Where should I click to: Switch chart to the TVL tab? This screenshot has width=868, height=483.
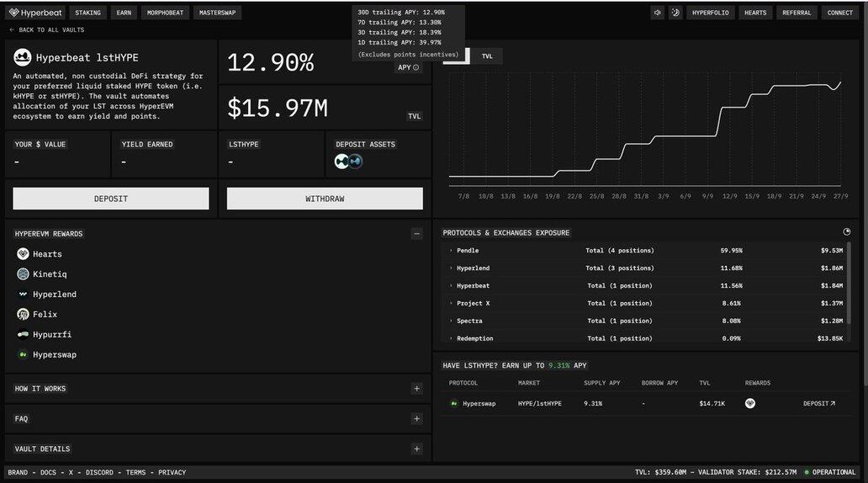point(487,56)
